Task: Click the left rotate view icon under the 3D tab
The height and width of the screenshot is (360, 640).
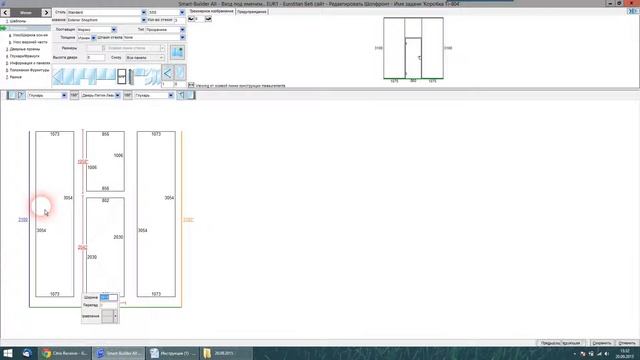Action: (x=191, y=19)
